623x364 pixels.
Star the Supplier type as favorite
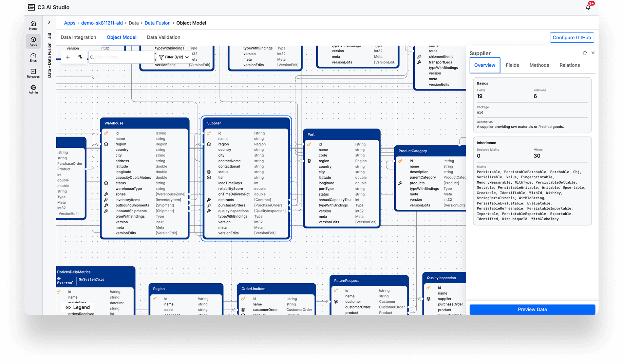coord(585,53)
